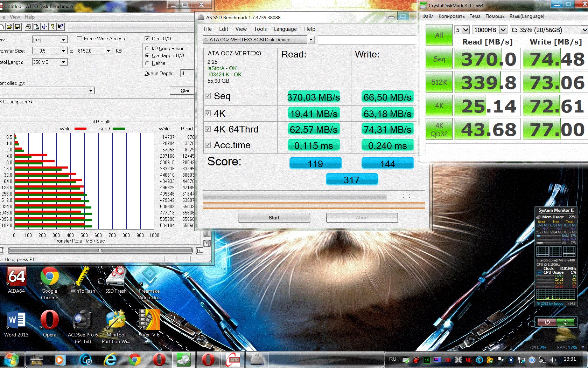
Task: Open the ATTO Drive dropdown
Action: pos(49,40)
